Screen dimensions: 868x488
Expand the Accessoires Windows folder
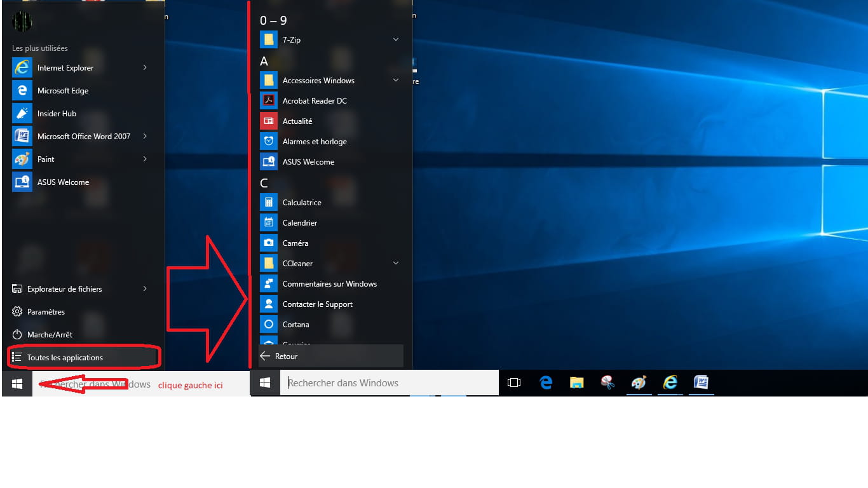coord(396,80)
